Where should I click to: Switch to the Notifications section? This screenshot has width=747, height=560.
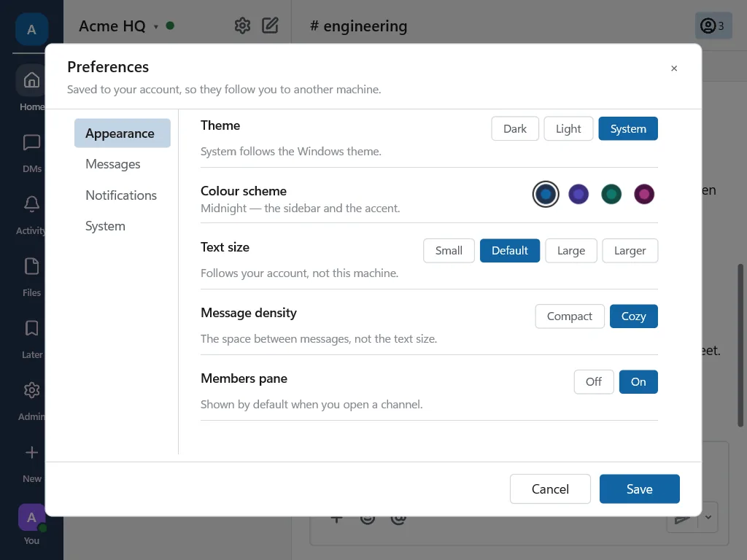[123, 195]
